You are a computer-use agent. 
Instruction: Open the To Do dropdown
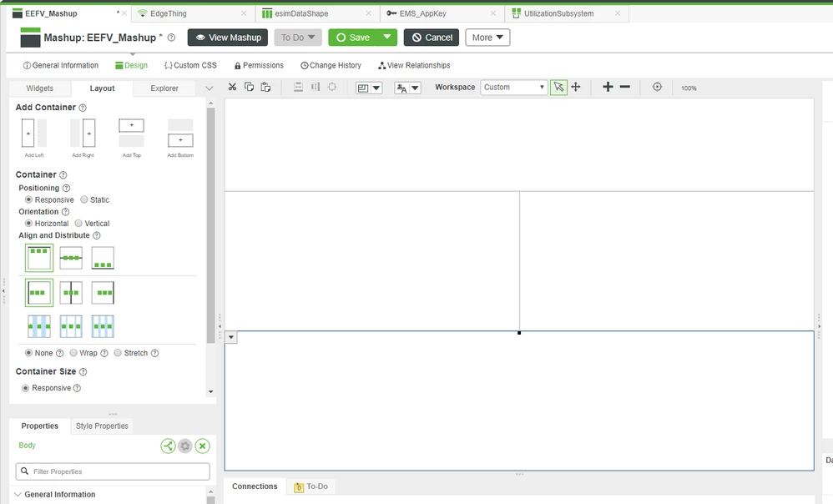tap(298, 38)
